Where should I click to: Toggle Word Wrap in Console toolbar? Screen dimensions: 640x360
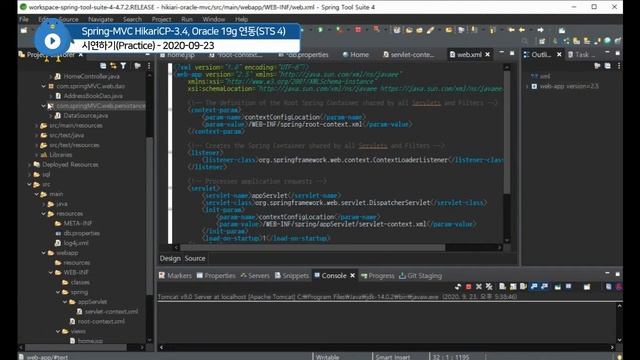(x=523, y=287)
